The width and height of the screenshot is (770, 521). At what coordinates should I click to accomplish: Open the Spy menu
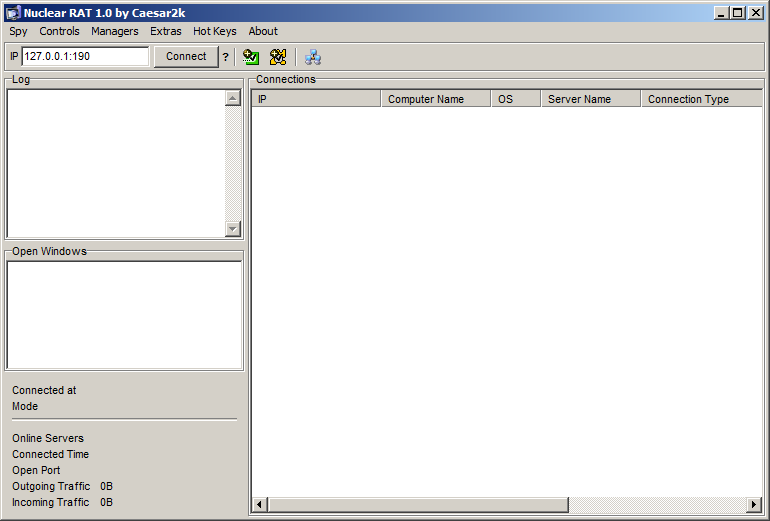18,31
